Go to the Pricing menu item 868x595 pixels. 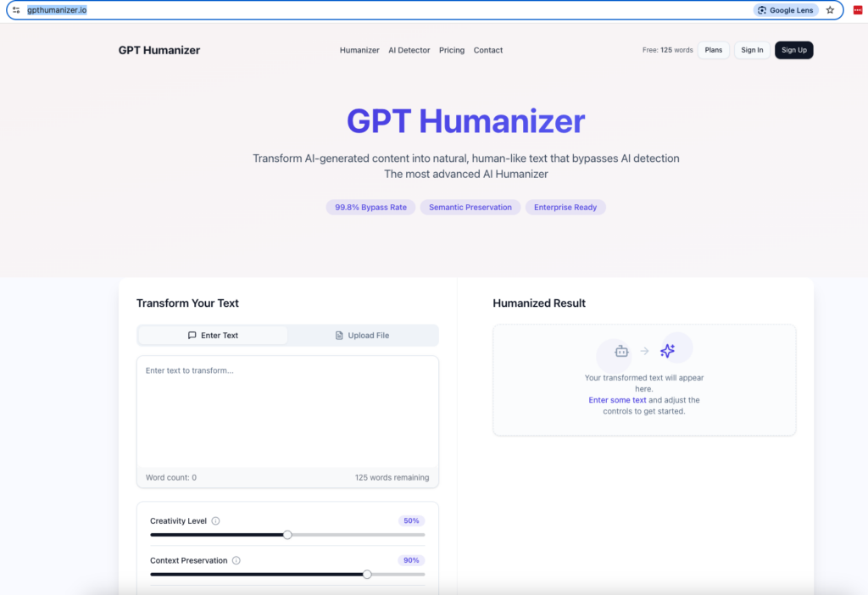(452, 50)
